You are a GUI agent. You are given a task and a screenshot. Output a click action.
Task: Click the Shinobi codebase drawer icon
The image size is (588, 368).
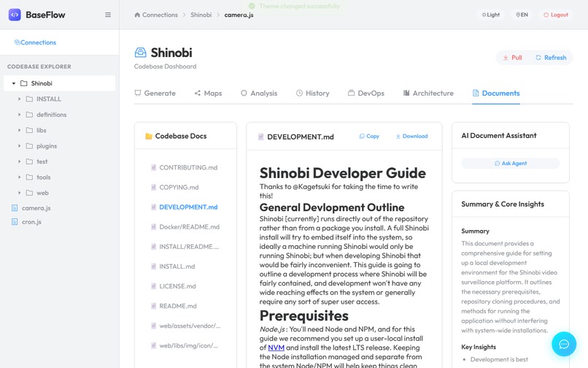[x=140, y=53]
